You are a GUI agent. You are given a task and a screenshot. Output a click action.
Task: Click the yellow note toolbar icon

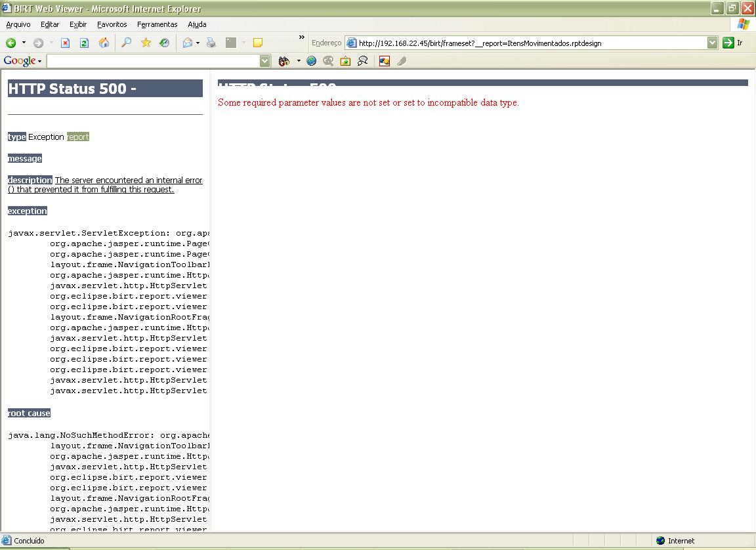(258, 43)
